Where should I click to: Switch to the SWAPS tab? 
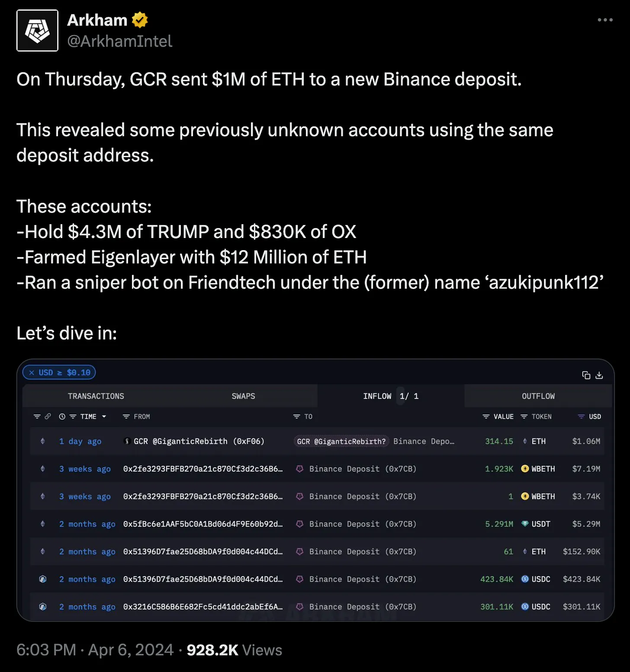pos(243,396)
